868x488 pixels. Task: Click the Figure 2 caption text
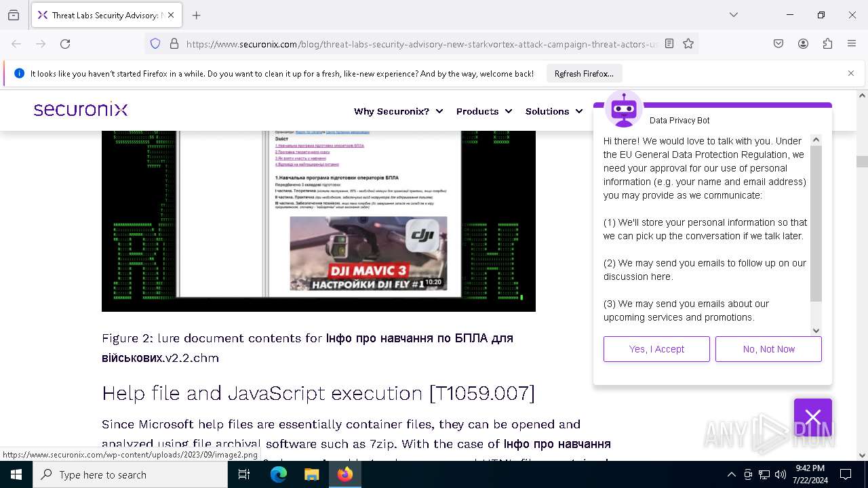(x=307, y=348)
